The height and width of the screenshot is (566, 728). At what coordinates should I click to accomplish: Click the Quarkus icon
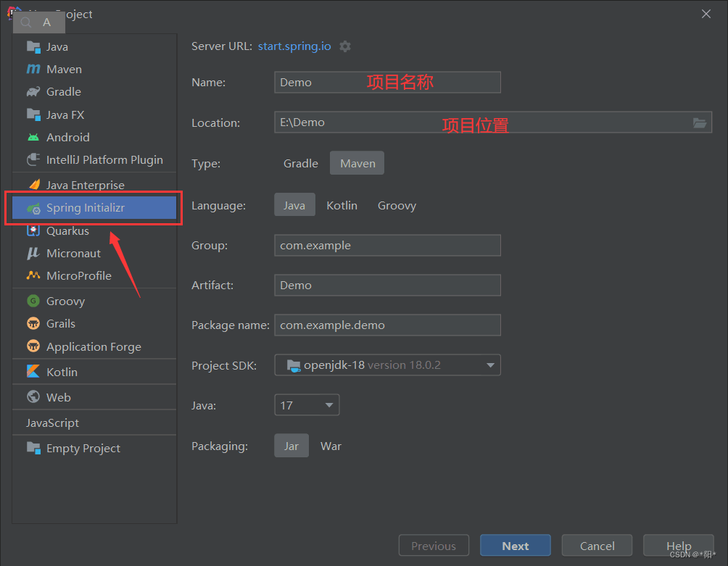pos(33,230)
